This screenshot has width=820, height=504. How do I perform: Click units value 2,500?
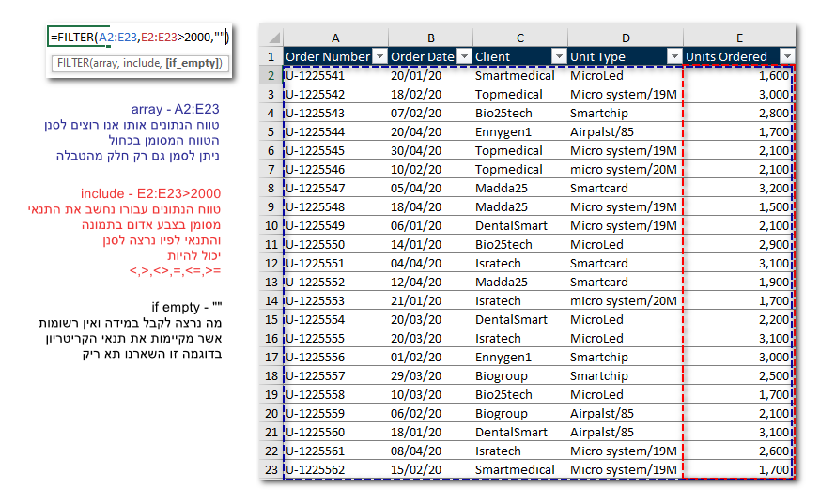739,375
